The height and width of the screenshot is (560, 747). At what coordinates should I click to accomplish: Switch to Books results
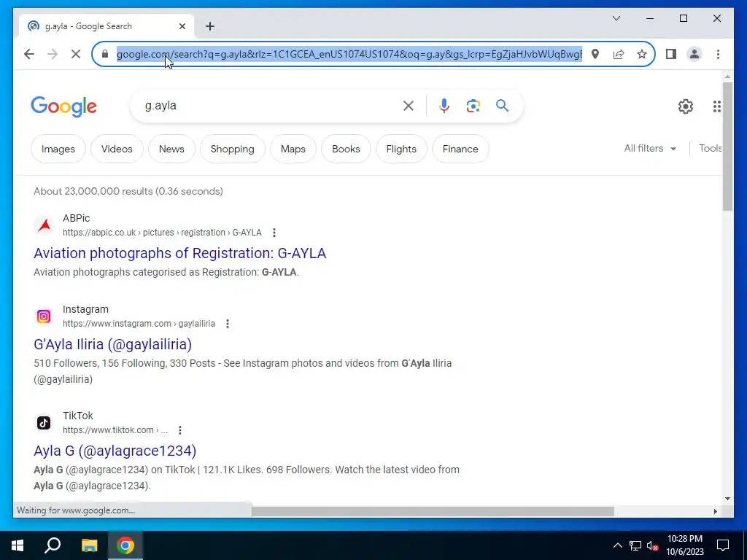pyautogui.click(x=346, y=149)
